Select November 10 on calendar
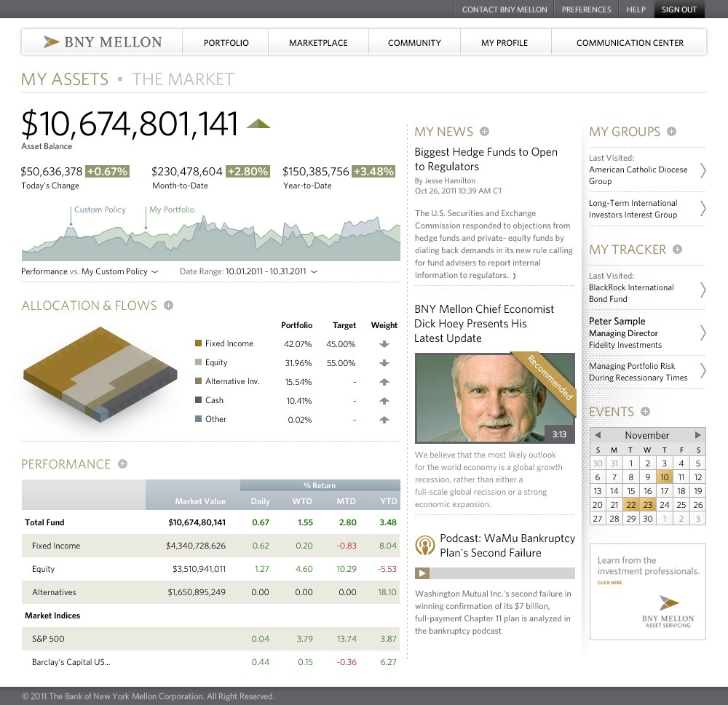Image resolution: width=728 pixels, height=705 pixels. point(665,477)
